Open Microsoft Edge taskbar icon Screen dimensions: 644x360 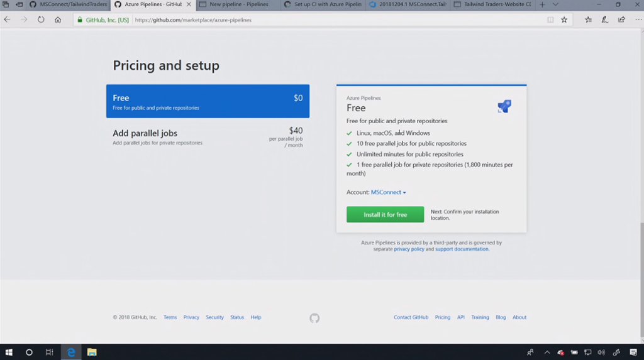coord(71,352)
